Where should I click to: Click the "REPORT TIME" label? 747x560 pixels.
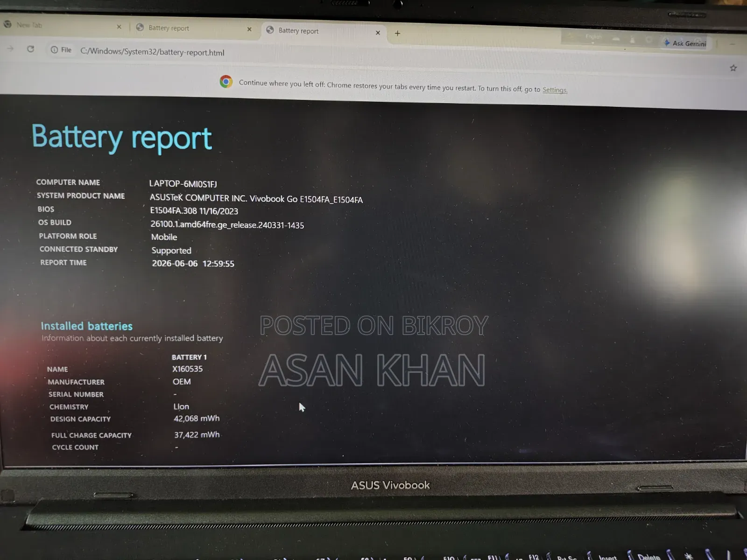[63, 263]
